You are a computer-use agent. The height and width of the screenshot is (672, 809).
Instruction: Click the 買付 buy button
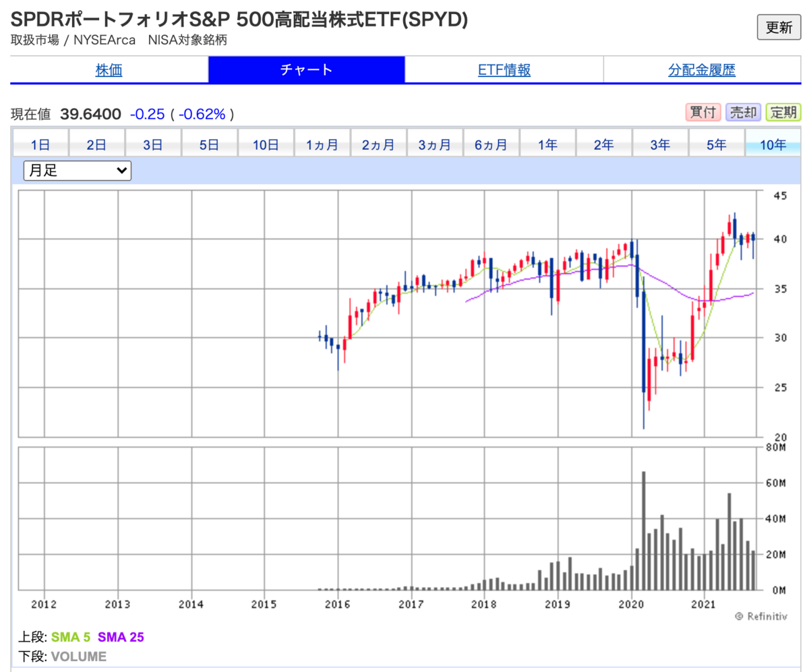[x=702, y=113]
